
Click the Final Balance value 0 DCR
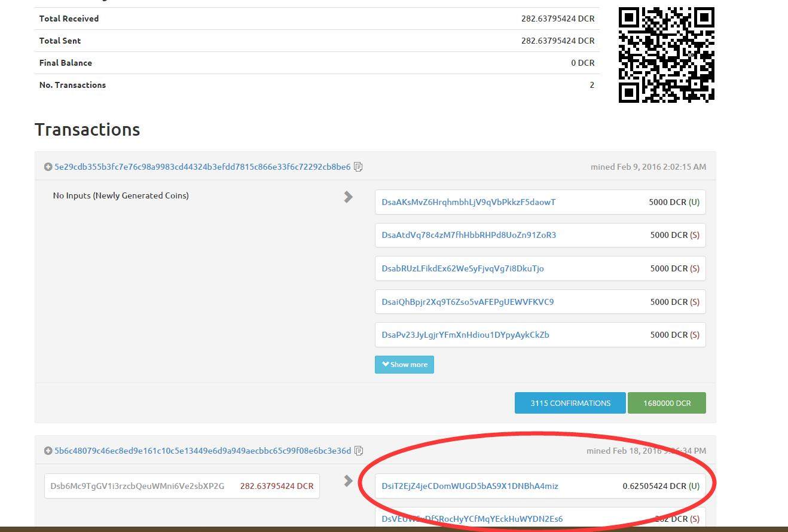click(583, 63)
